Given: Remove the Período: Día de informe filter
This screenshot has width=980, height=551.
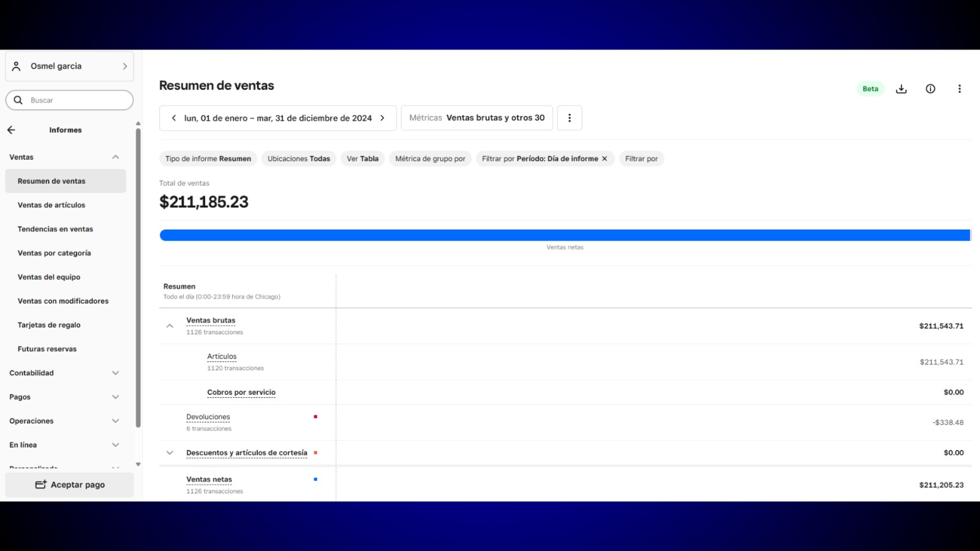Looking at the screenshot, I should point(605,159).
